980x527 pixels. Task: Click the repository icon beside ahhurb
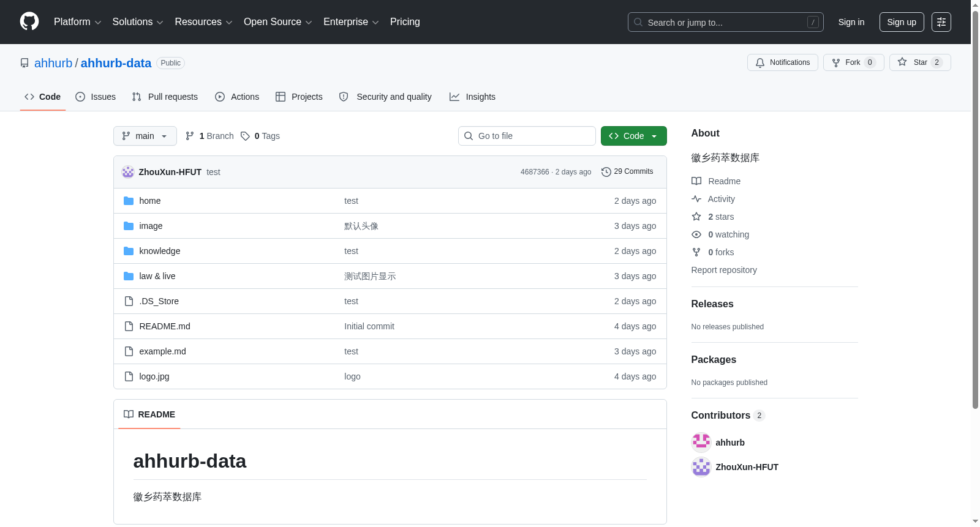24,63
